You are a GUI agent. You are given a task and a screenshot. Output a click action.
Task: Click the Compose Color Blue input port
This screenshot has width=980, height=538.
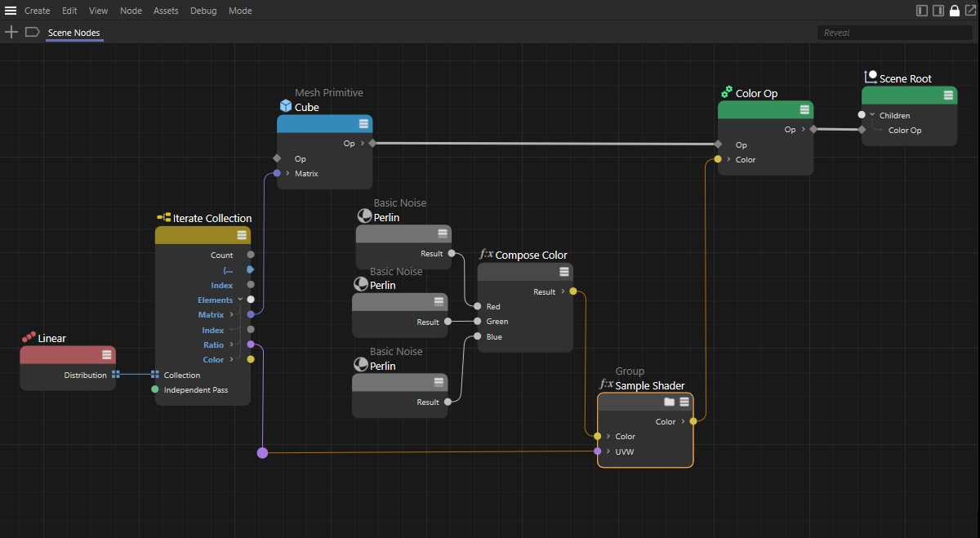pyautogui.click(x=478, y=336)
